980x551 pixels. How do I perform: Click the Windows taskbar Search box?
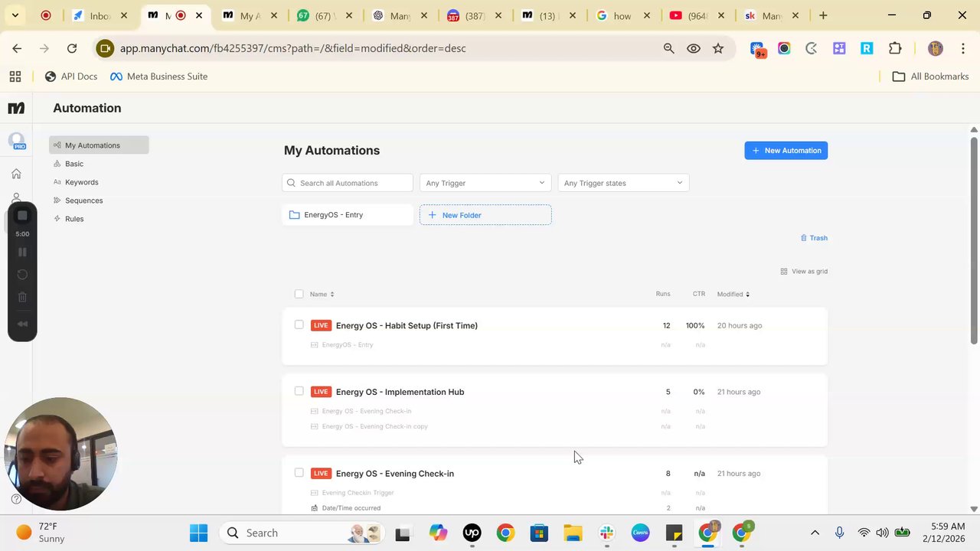[x=303, y=533]
